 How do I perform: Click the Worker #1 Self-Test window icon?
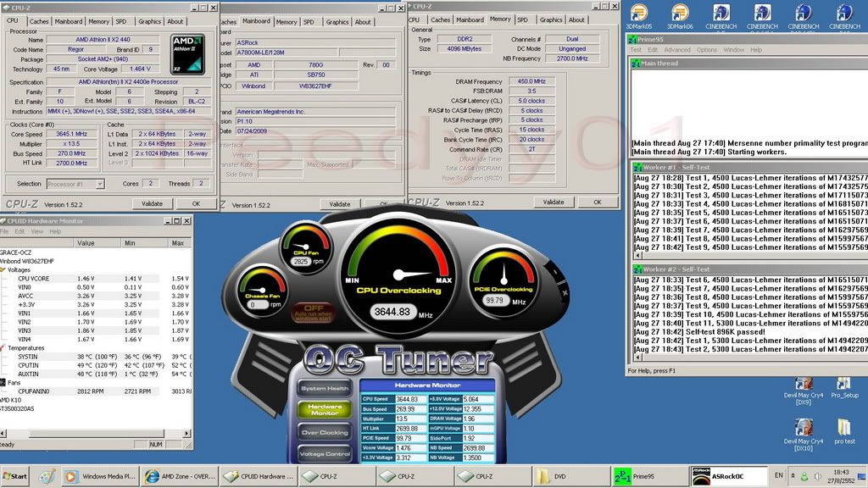click(x=637, y=167)
